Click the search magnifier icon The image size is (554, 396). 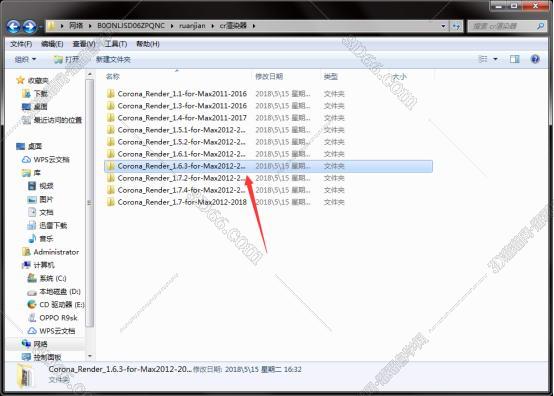pyautogui.click(x=540, y=26)
